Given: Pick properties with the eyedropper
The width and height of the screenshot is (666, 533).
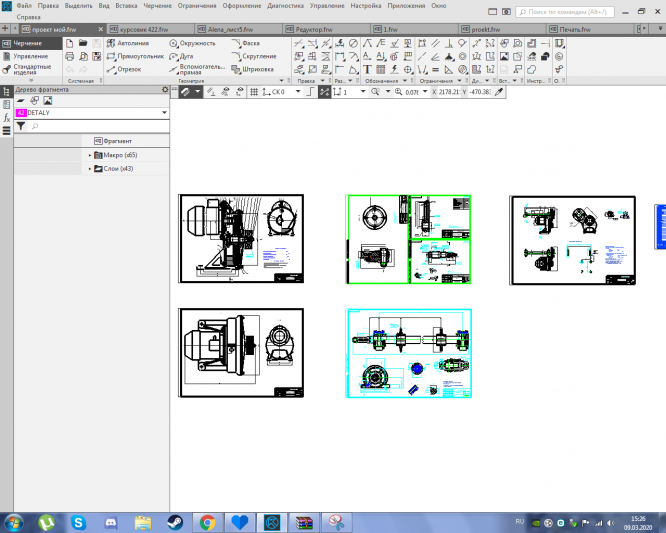Looking at the screenshot, I should pos(499,92).
